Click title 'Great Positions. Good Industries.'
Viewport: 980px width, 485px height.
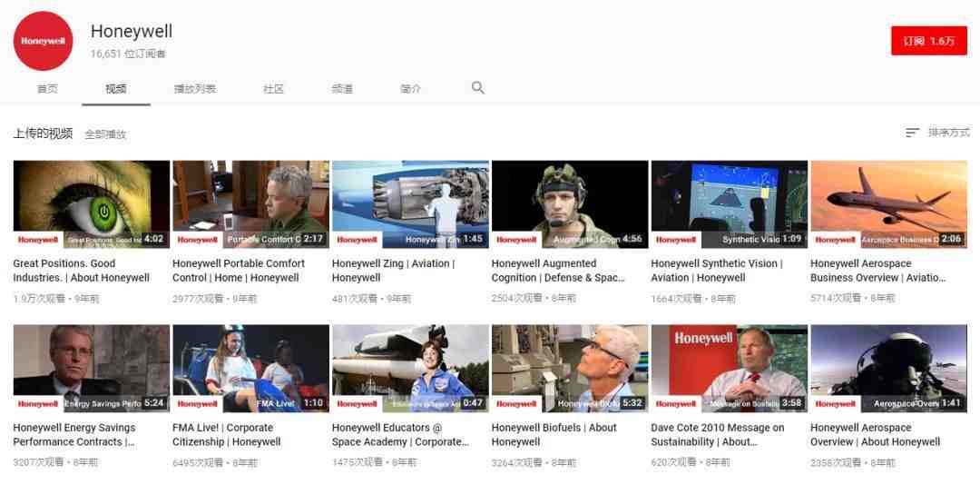click(x=82, y=271)
